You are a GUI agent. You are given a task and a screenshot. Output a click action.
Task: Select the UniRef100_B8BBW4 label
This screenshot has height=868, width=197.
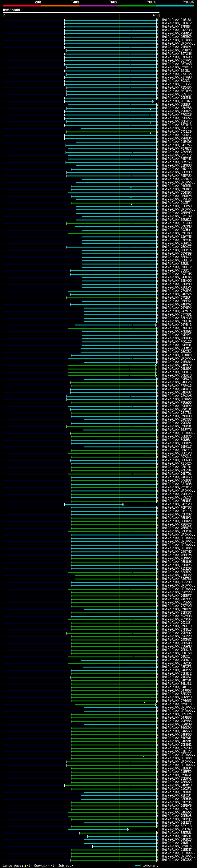point(177,104)
